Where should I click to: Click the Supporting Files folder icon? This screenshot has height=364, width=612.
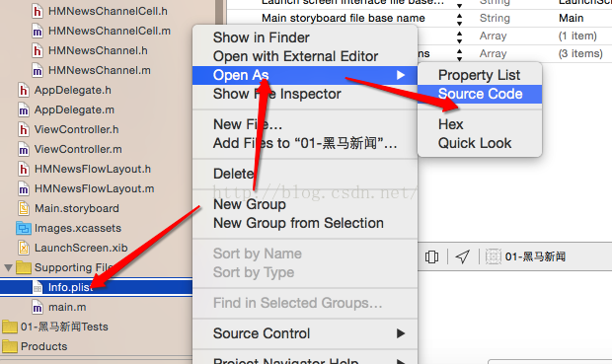coord(24,267)
